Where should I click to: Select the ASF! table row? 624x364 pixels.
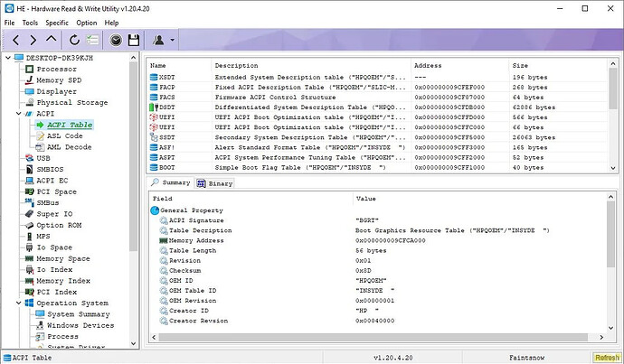[x=377, y=147]
